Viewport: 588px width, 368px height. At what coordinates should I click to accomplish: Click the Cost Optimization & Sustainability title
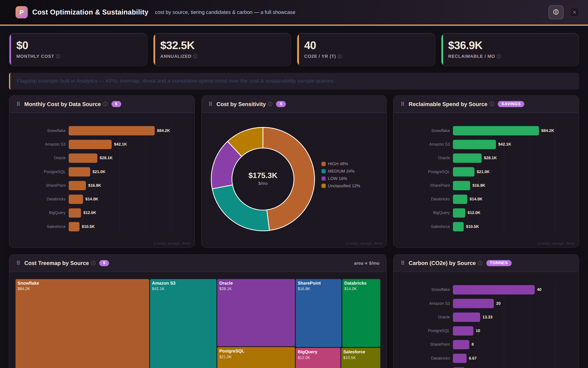pyautogui.click(x=90, y=12)
